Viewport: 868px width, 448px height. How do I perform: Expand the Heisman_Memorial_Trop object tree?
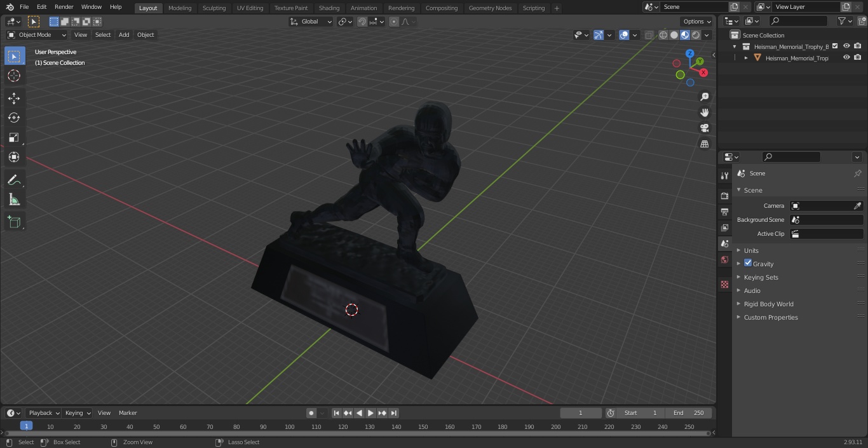click(x=746, y=58)
